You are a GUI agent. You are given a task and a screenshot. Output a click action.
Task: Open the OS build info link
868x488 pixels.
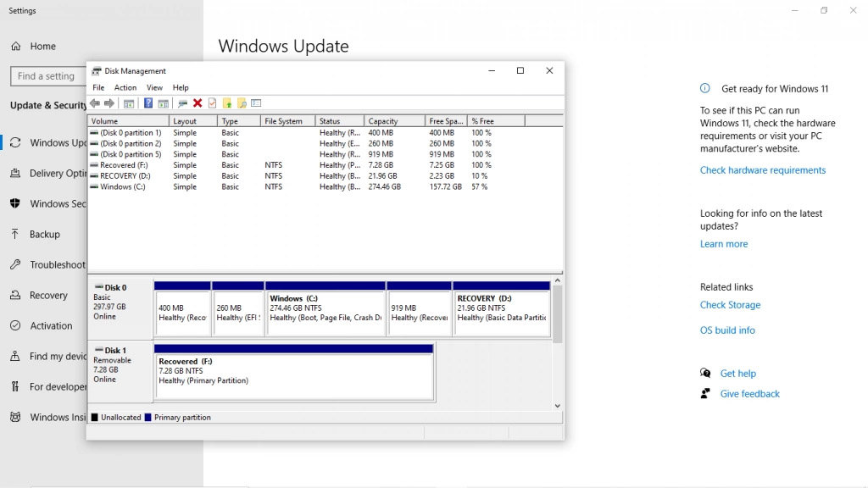pyautogui.click(x=726, y=330)
